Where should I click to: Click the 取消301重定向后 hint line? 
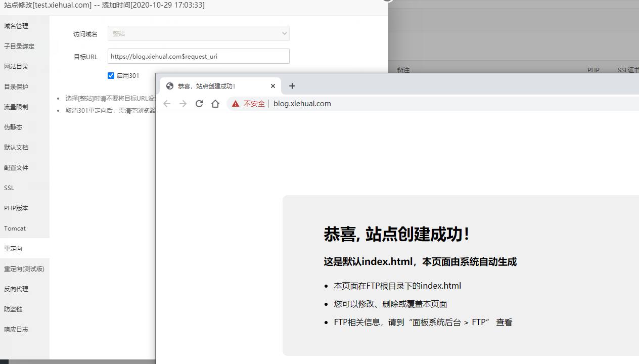tap(110, 110)
